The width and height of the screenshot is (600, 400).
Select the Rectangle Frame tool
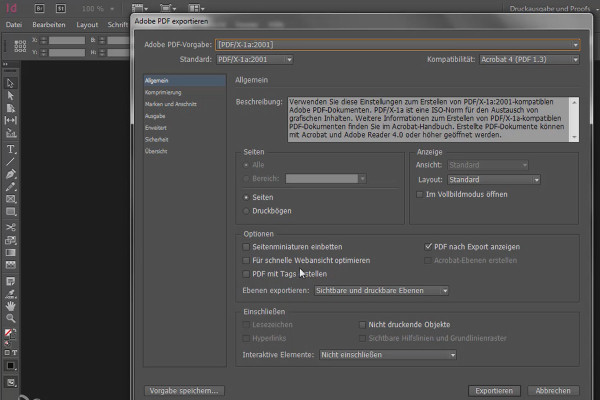tap(10, 199)
